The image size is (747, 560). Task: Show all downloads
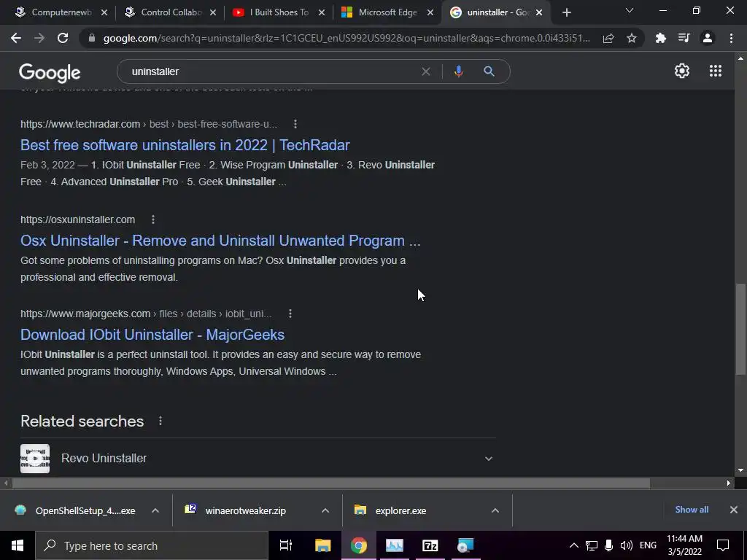tap(692, 510)
